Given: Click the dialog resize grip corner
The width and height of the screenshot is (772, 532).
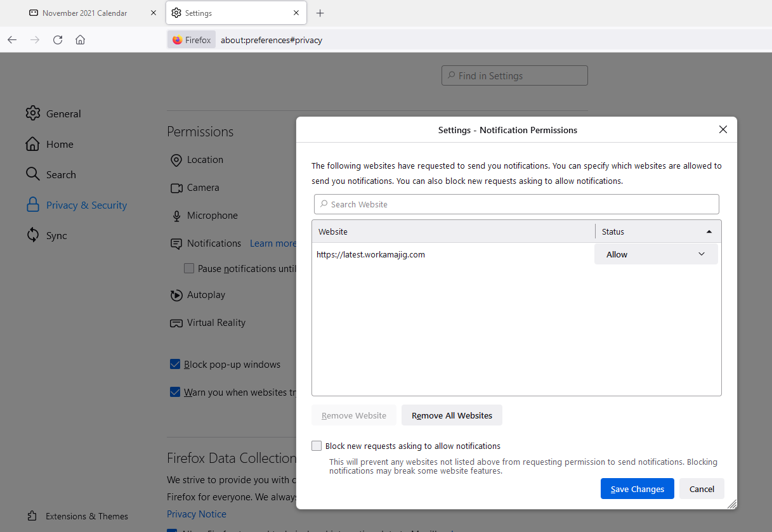Looking at the screenshot, I should 732,504.
